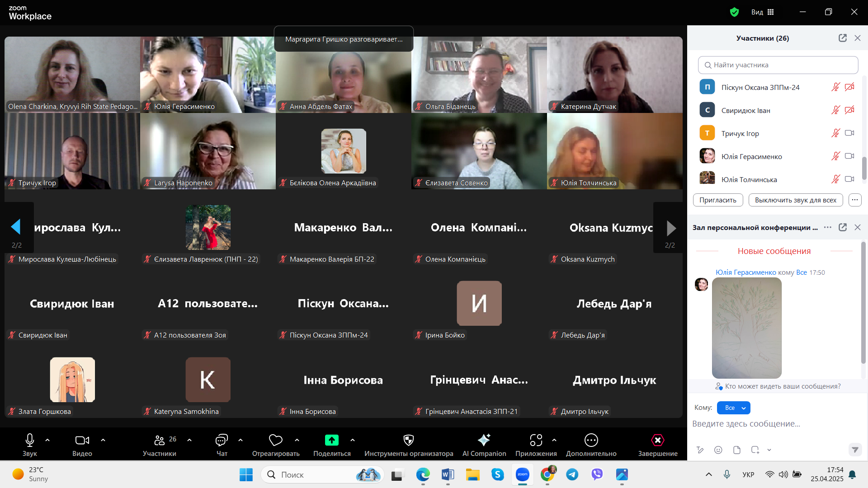The width and height of the screenshot is (868, 488).
Task: Click the green encryption shield icon
Action: click(734, 12)
